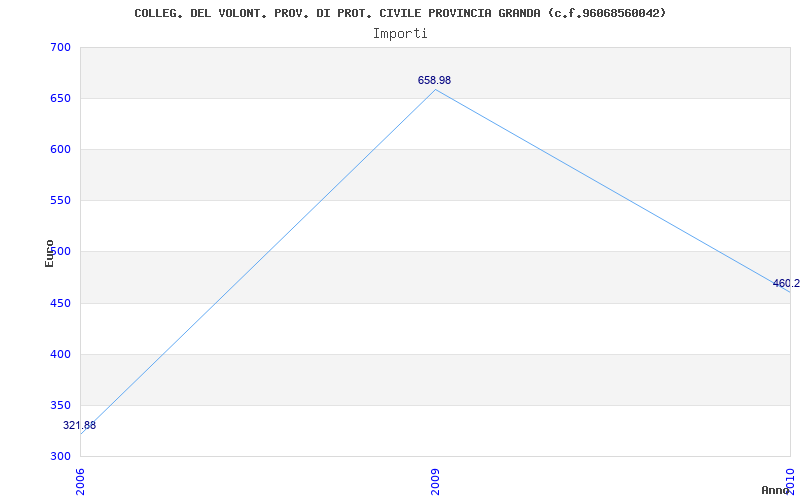Click the 350 y-axis tick label
Viewport: 800px width, 500px height.
60,406
